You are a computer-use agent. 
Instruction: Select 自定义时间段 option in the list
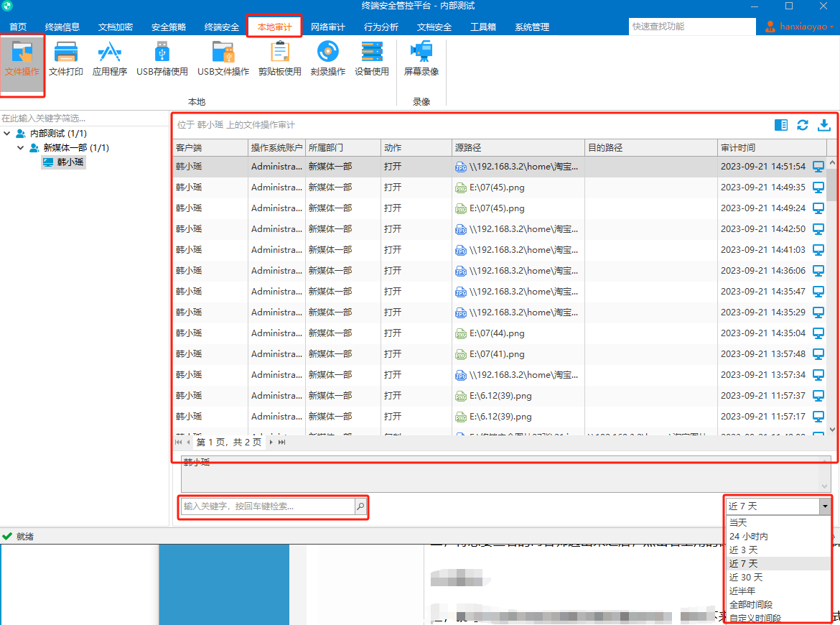[755, 618]
